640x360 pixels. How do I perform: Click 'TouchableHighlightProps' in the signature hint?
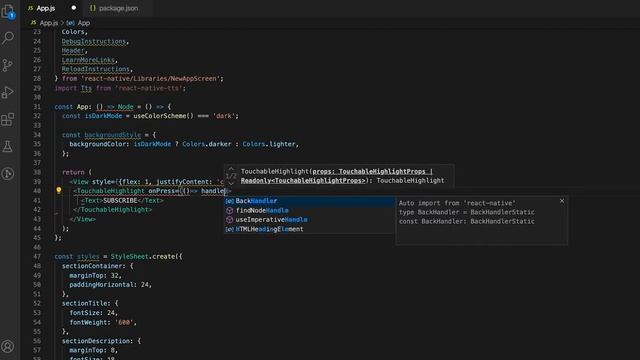[x=382, y=171]
